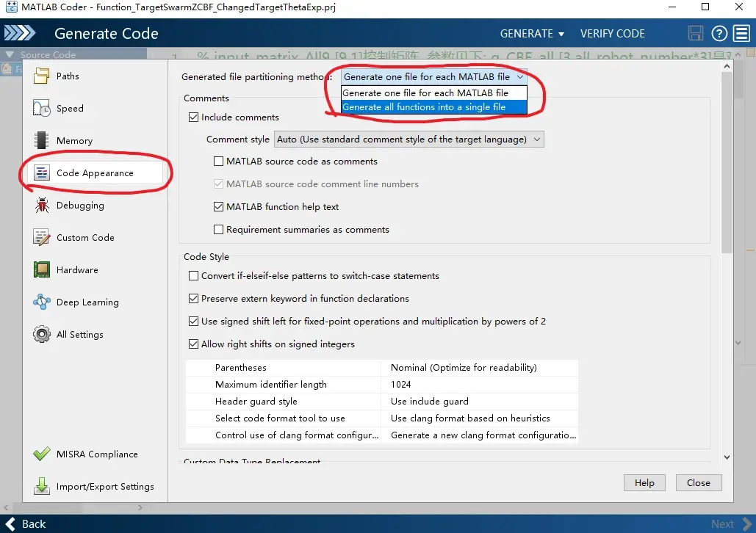Screen dimensions: 756x533
Task: Click VERIFY CODE in header
Action: pos(612,34)
